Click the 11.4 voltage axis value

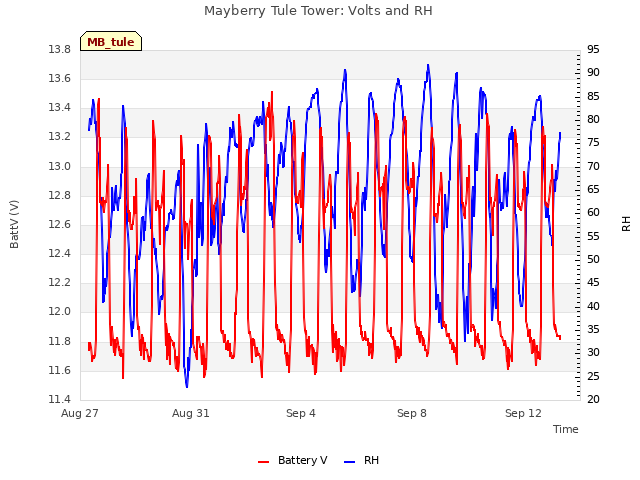(x=60, y=399)
